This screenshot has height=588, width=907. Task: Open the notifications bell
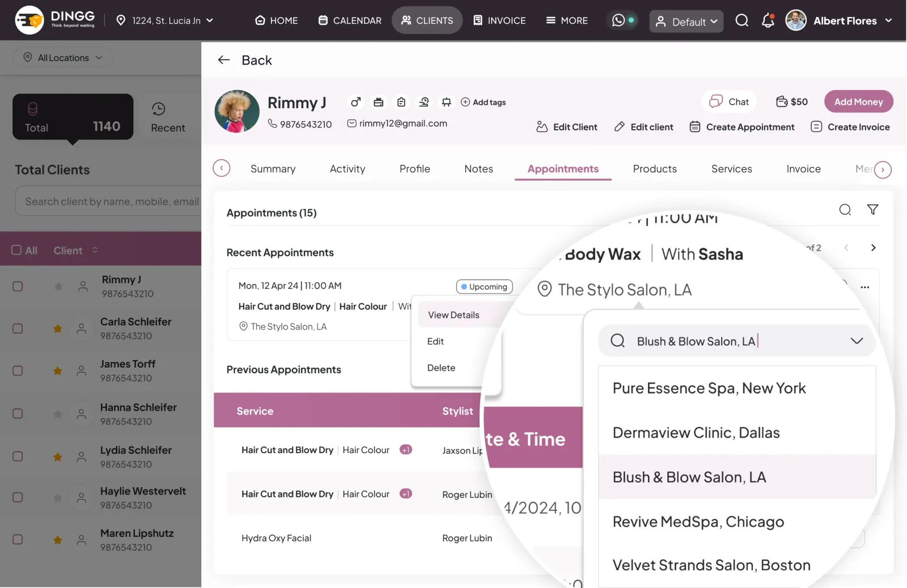(x=768, y=21)
